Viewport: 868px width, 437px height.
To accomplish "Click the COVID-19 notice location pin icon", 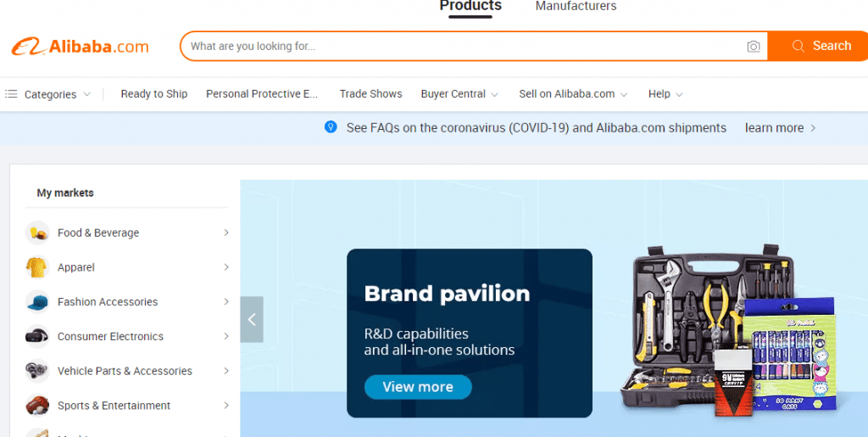I will click(331, 127).
